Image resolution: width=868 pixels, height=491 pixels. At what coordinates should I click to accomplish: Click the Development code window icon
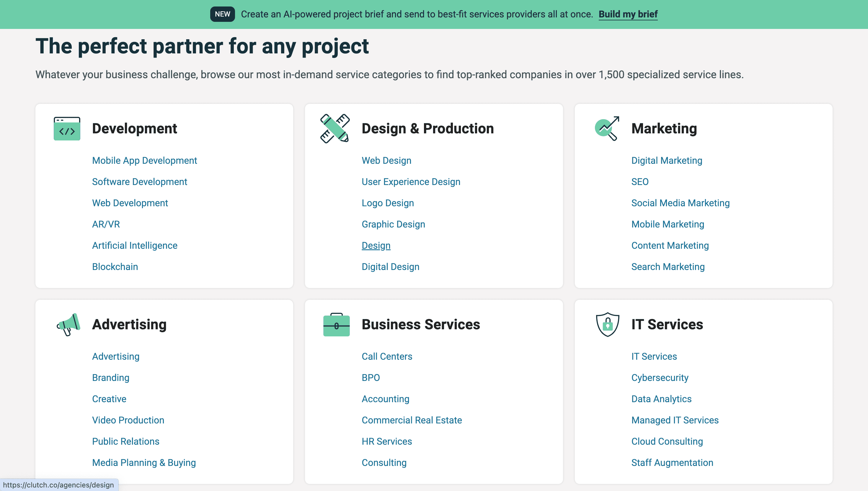(67, 128)
